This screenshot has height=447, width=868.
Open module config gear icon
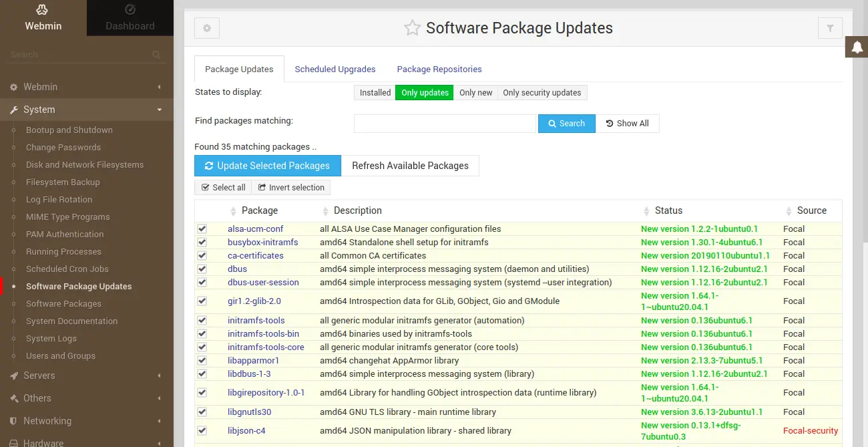click(x=207, y=28)
